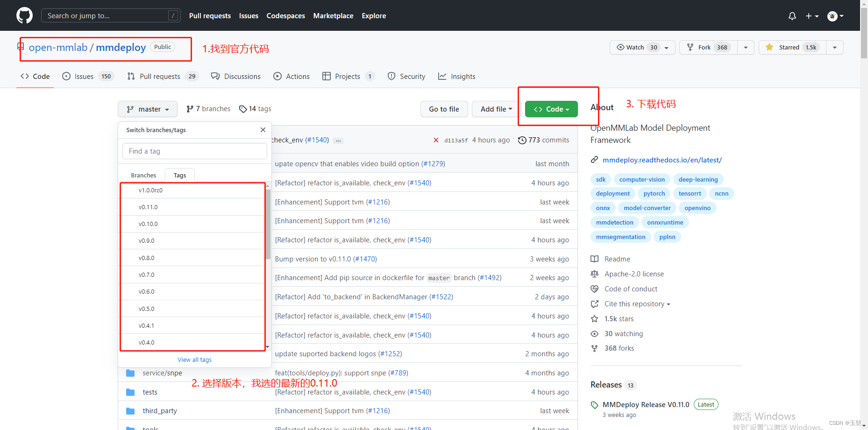This screenshot has width=868, height=430.
Task: Open the Actions tab
Action: tap(292, 76)
